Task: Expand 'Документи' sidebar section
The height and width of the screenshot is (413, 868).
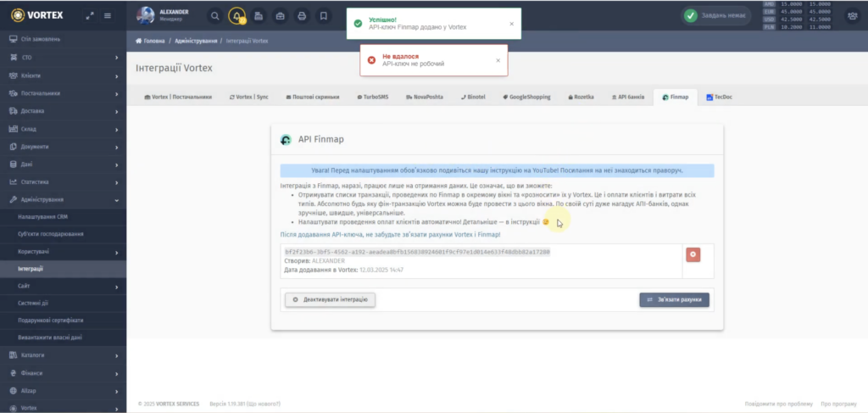Action: click(63, 147)
